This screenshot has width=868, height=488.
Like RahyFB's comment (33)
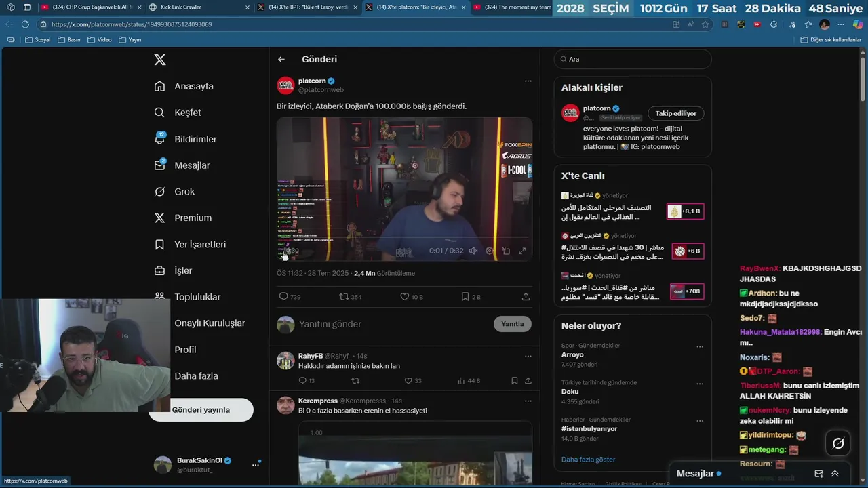[x=412, y=381]
